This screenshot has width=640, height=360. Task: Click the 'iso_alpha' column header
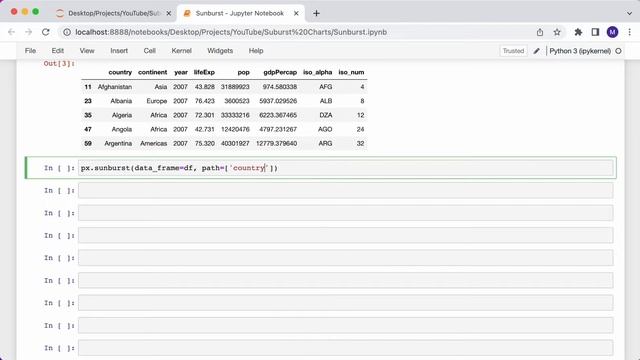(x=318, y=72)
